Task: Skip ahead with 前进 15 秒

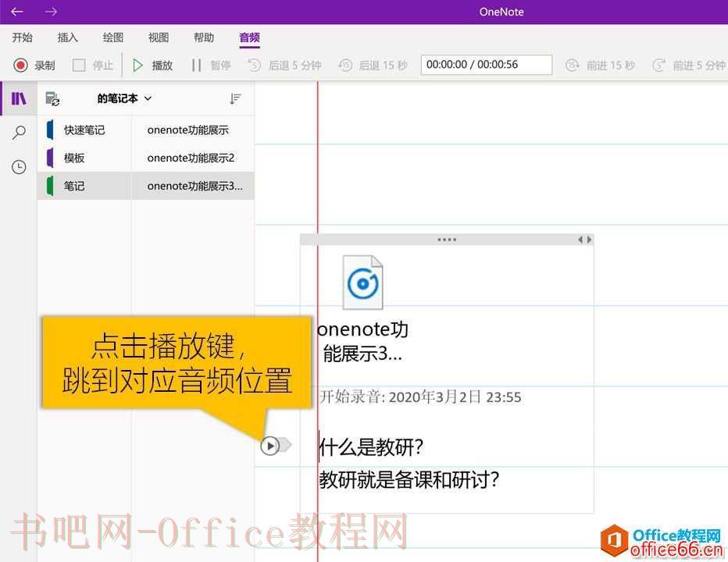Action: click(600, 65)
